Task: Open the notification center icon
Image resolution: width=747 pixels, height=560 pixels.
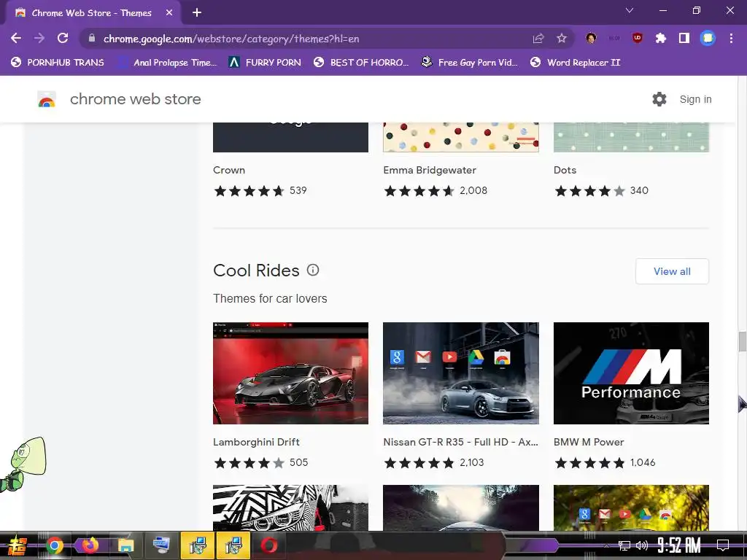Action: [723, 545]
